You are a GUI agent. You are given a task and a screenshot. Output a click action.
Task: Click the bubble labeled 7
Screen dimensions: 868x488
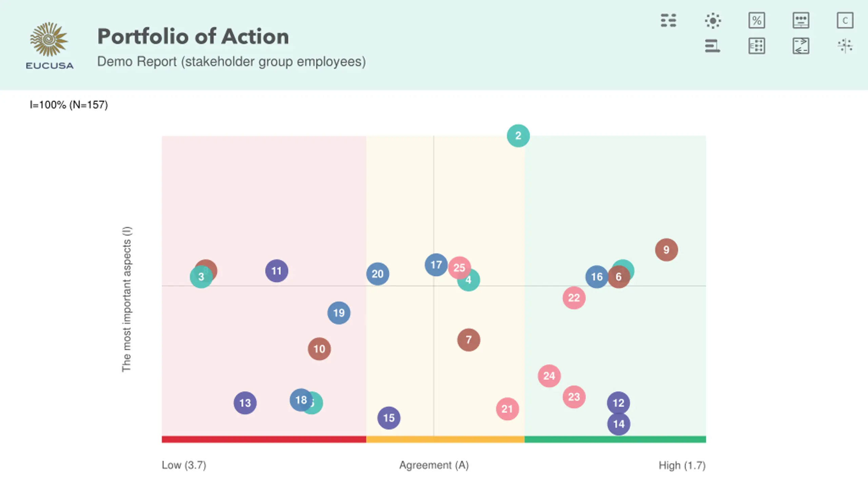(x=469, y=340)
